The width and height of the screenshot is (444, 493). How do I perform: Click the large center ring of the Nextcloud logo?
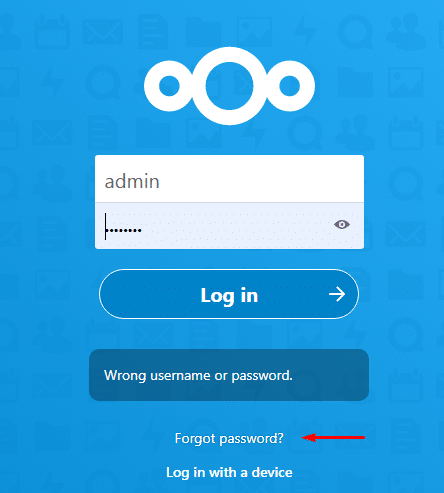click(x=229, y=86)
